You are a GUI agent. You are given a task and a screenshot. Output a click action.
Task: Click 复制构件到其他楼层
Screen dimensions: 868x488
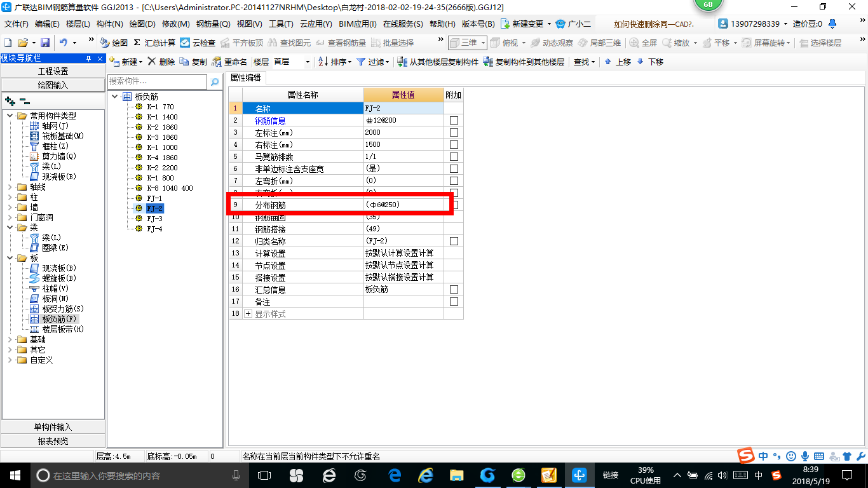(x=524, y=62)
